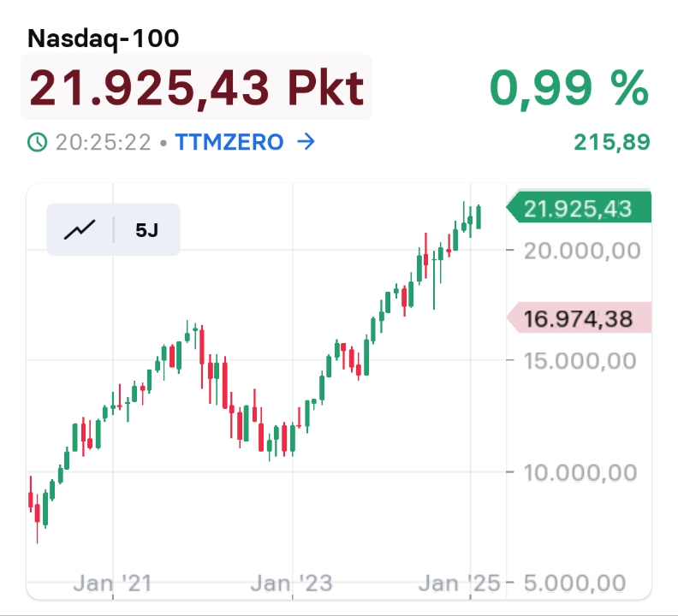Click the 0,99 % change value
This screenshot has width=678, height=616.
point(568,87)
